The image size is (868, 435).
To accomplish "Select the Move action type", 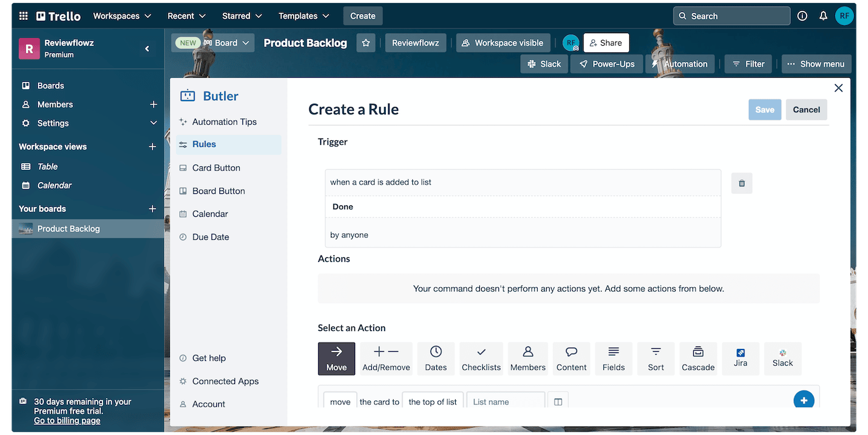I will pyautogui.click(x=336, y=358).
